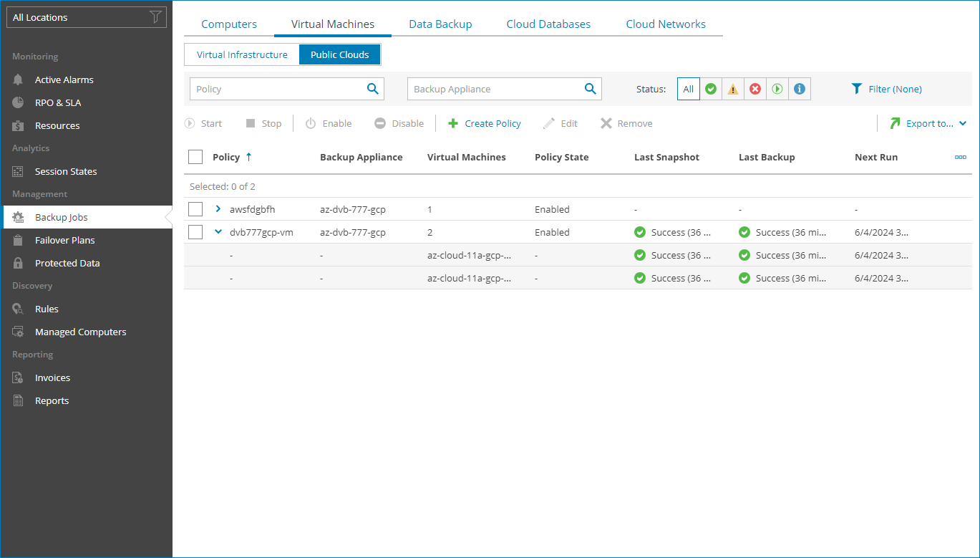Click the Create Policy button
980x558 pixels.
tap(485, 123)
